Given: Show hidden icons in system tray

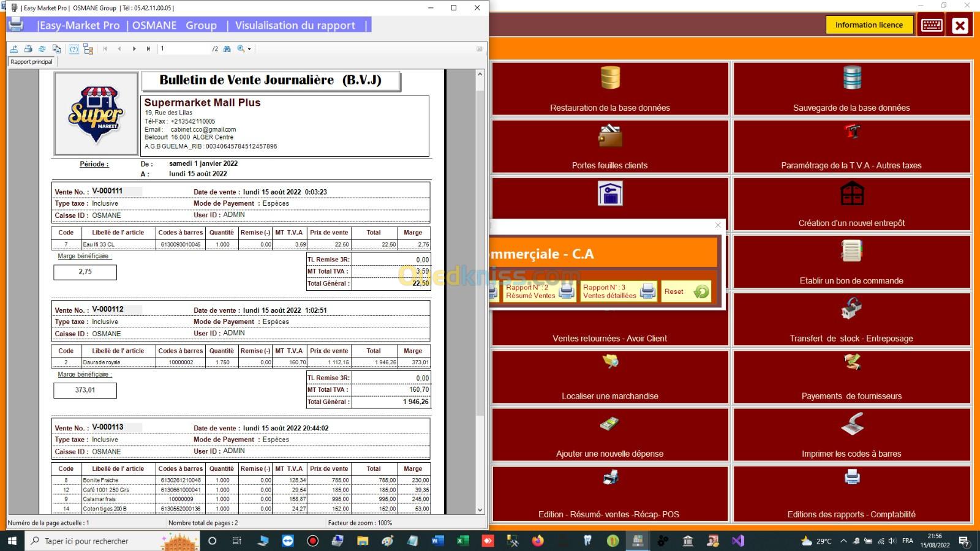Looking at the screenshot, I should click(x=843, y=541).
